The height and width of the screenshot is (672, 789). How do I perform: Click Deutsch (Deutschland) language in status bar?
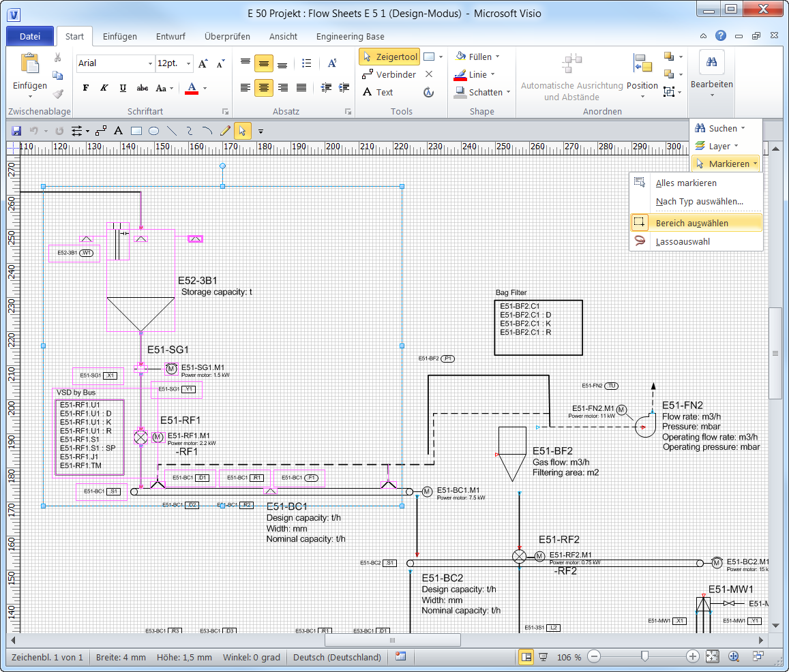337,657
